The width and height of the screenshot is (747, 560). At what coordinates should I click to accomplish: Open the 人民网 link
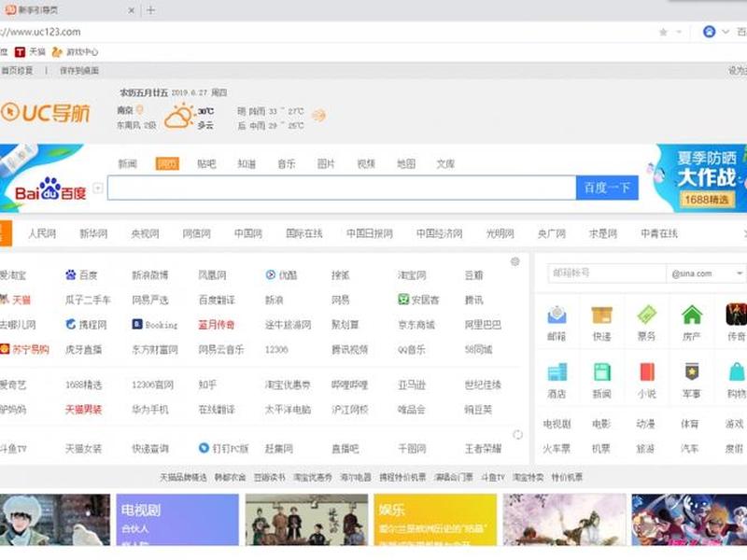pyautogui.click(x=42, y=233)
